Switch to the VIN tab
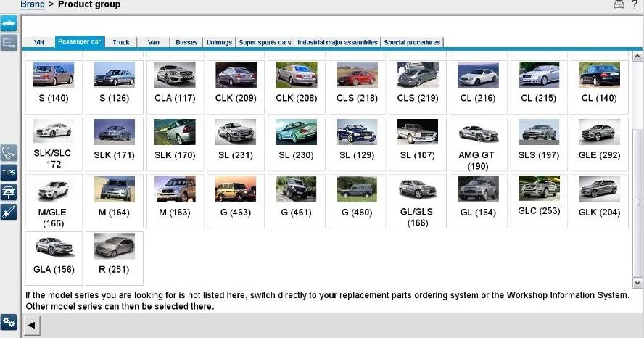This screenshot has width=644, height=338. click(x=39, y=42)
